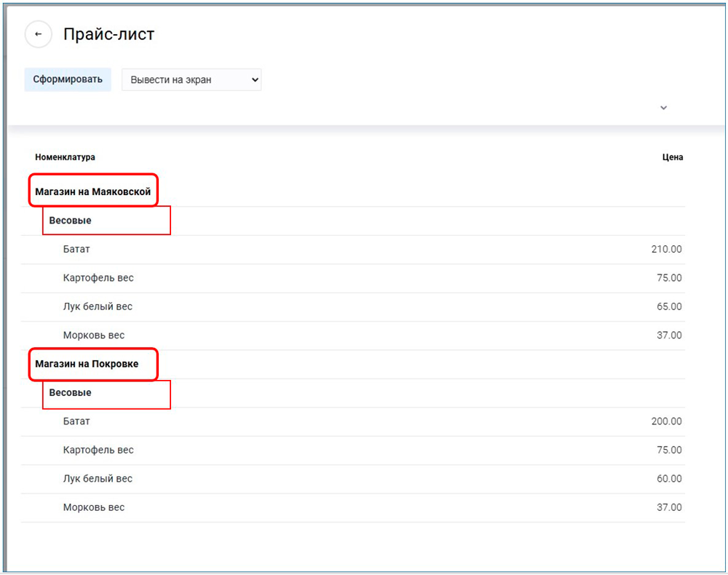The image size is (728, 575).
Task: Open the Вывести на экран dropdown
Action: [191, 80]
